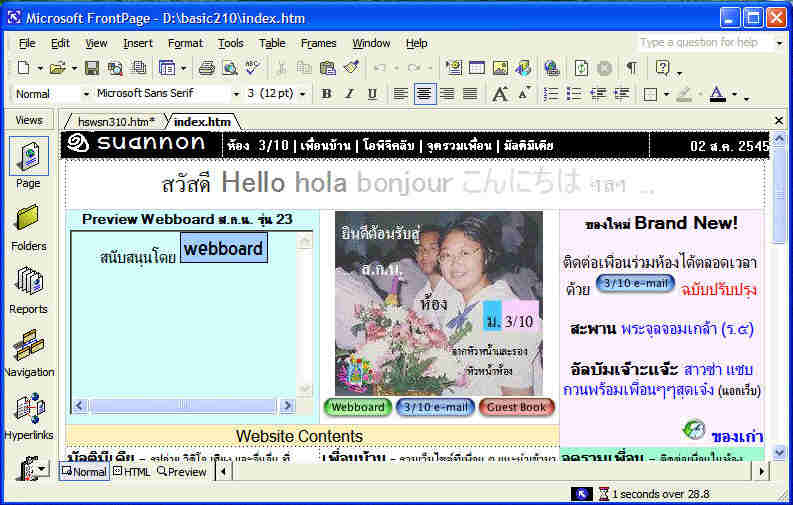Toggle Center alignment
Viewport: 793px width, 505px height.
coord(424,94)
